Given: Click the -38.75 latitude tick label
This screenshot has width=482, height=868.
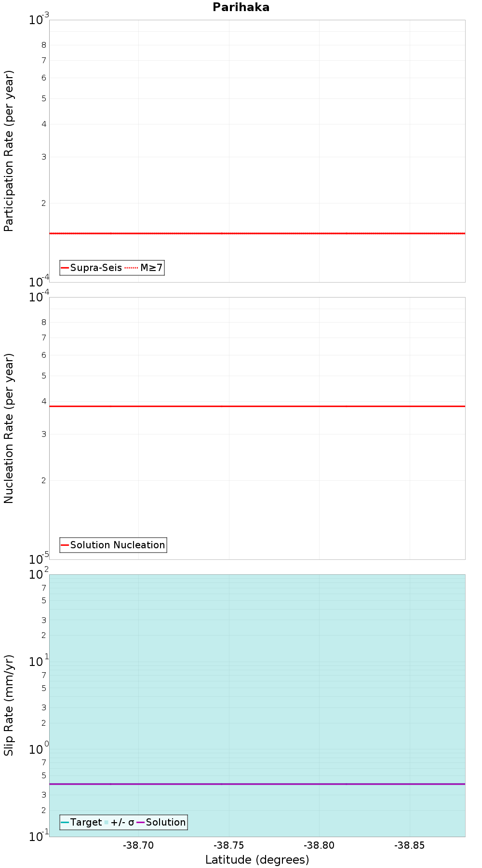Looking at the screenshot, I should (229, 845).
